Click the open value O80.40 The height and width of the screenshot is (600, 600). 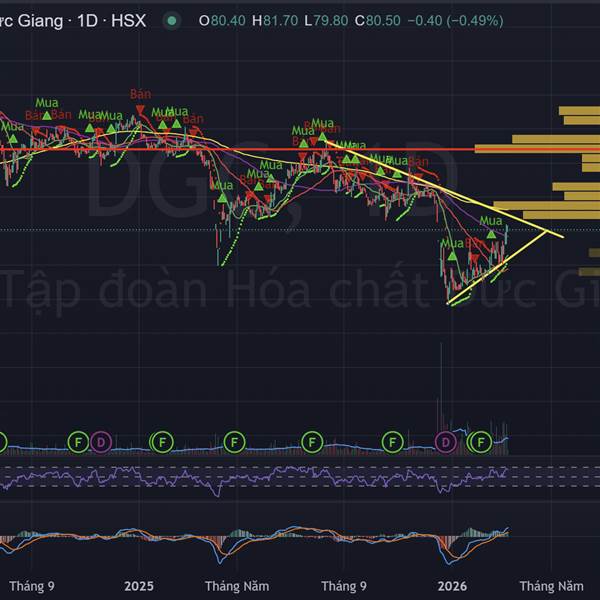[x=222, y=21]
